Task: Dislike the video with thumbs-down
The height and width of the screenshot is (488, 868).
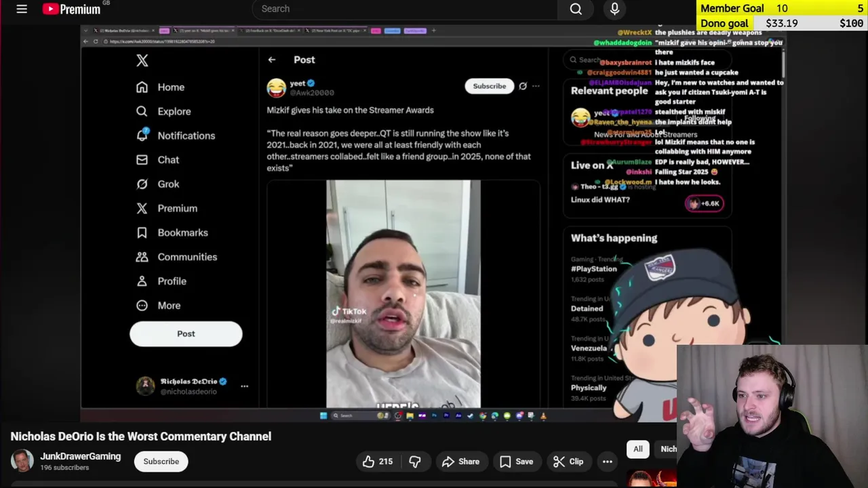Action: coord(415,462)
